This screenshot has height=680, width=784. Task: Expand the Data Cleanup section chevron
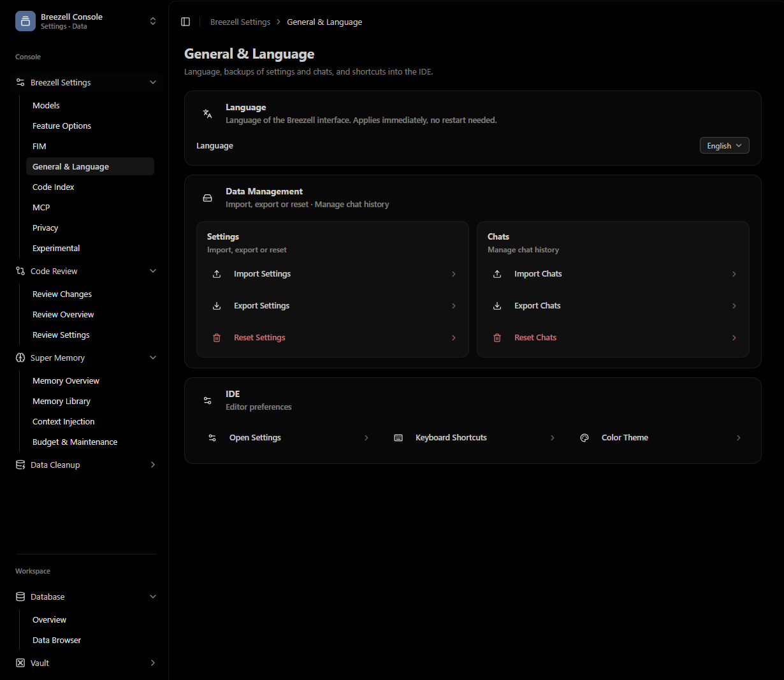click(x=153, y=465)
